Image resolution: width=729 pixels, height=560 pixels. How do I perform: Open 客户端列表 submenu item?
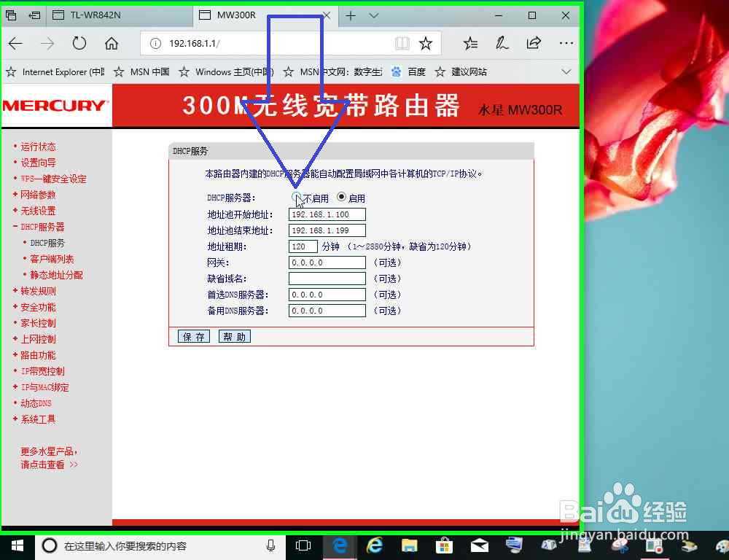pos(52,259)
